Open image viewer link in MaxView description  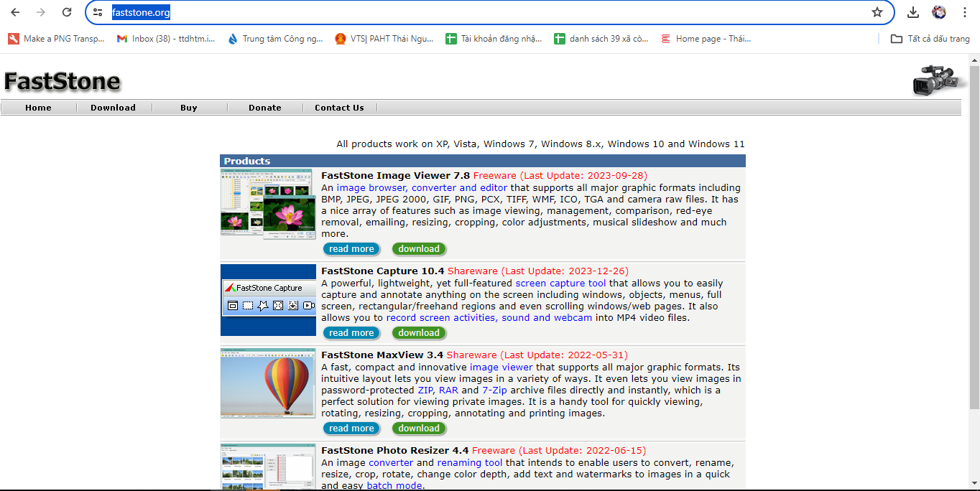[501, 368]
